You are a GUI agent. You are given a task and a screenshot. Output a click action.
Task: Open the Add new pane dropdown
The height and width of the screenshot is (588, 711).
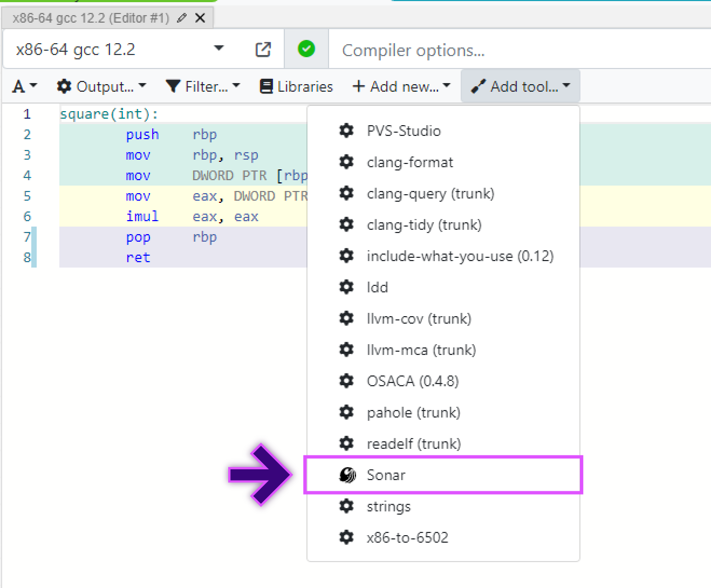[x=401, y=86]
